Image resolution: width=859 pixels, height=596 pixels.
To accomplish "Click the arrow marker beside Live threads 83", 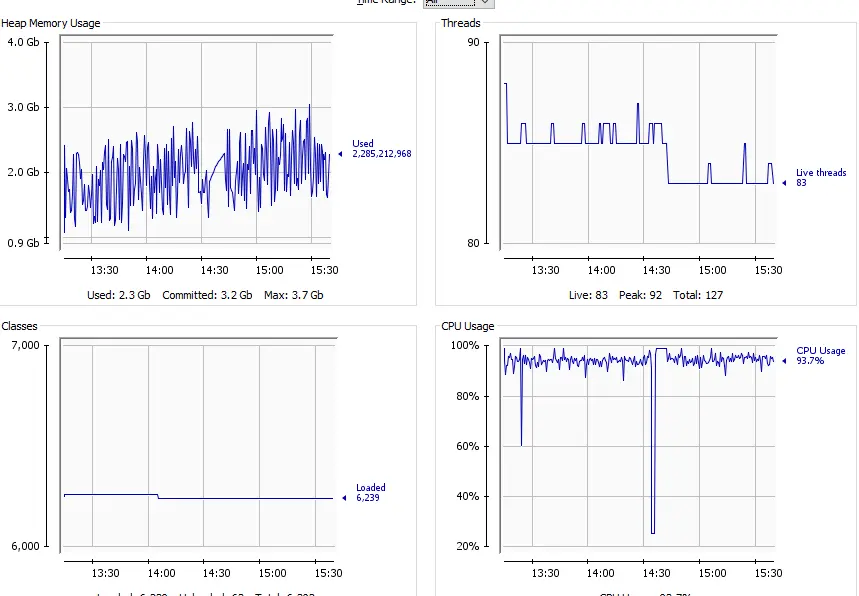I will (784, 183).
